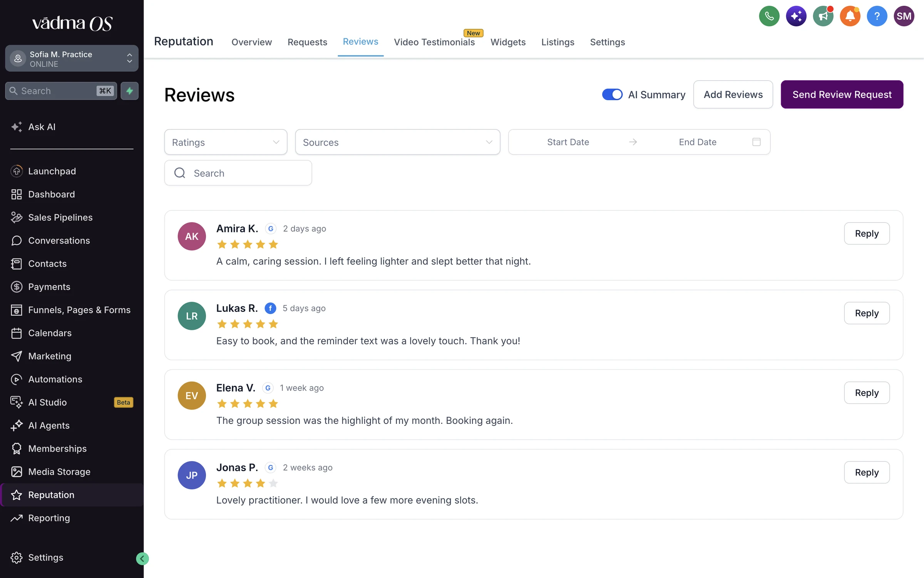Screen dimensions: 924x578
Task: Expand the Sofia M. Practice account switcher
Action: 72,59
